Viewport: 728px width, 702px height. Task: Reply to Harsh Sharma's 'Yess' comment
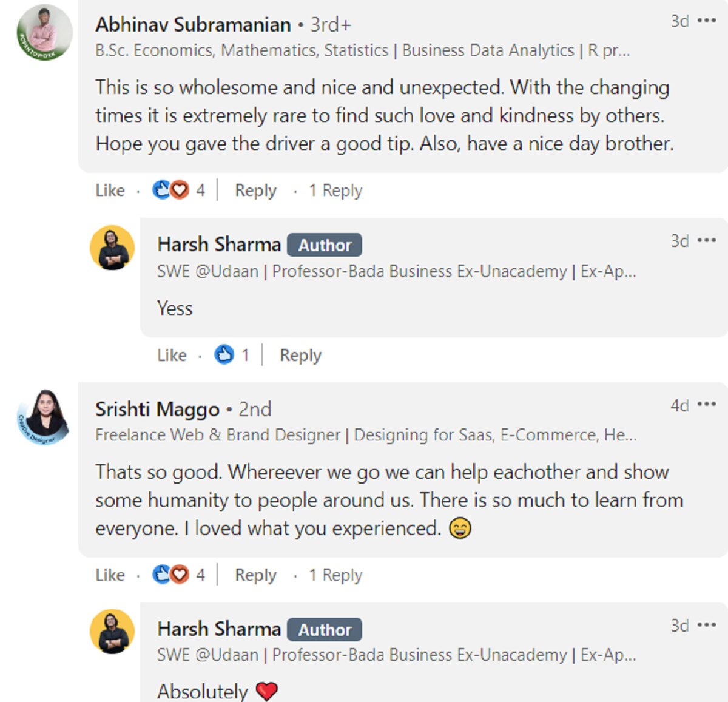point(300,355)
